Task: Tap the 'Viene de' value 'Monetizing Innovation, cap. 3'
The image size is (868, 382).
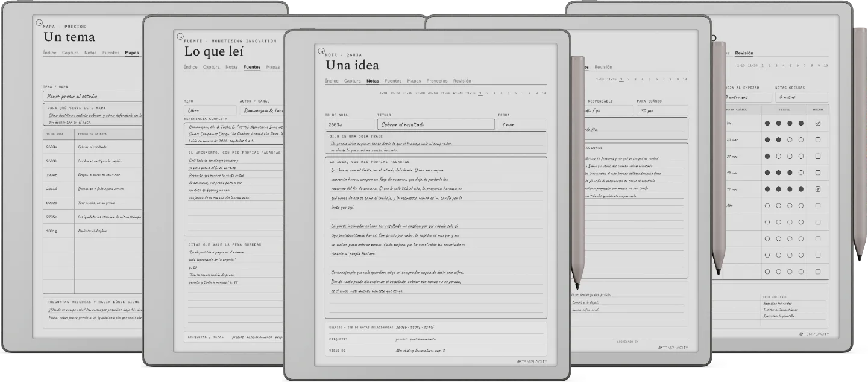Action: pos(420,350)
